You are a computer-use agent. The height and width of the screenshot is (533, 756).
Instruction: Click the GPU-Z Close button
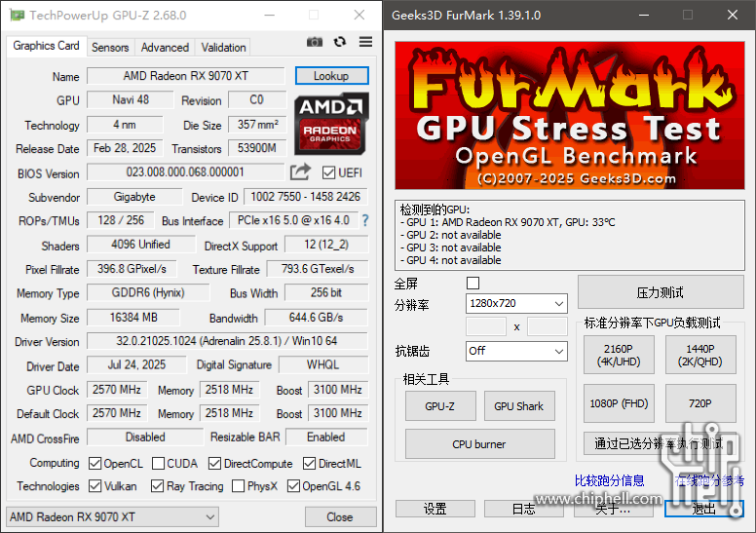tap(340, 517)
